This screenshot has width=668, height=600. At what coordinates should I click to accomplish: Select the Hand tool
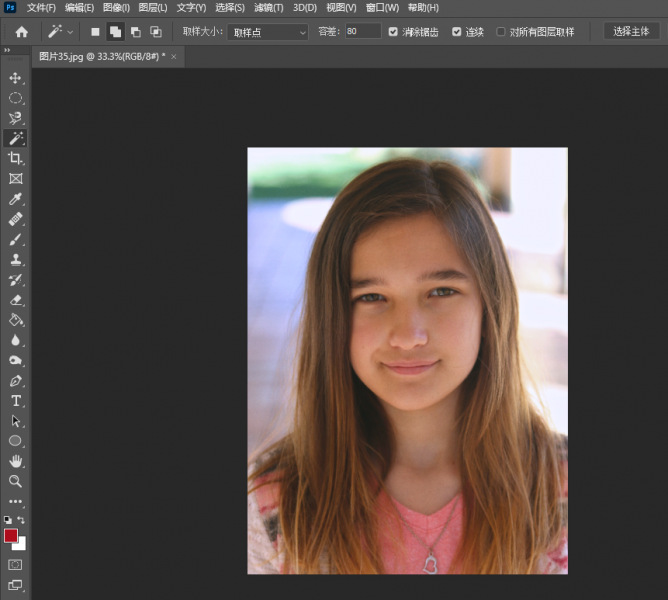15,461
